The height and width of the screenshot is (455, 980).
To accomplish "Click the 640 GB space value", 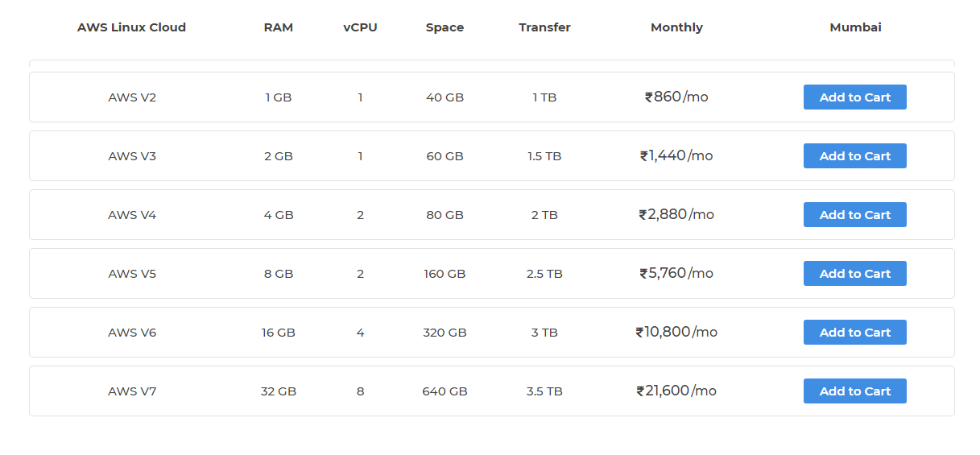I will click(x=445, y=391).
